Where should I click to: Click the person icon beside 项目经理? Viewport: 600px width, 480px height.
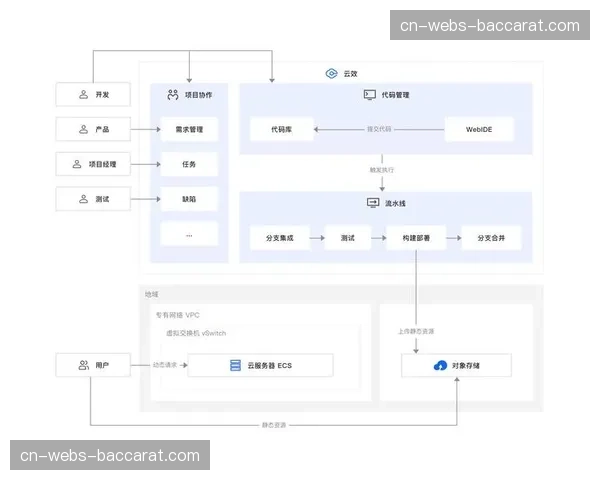tap(76, 164)
